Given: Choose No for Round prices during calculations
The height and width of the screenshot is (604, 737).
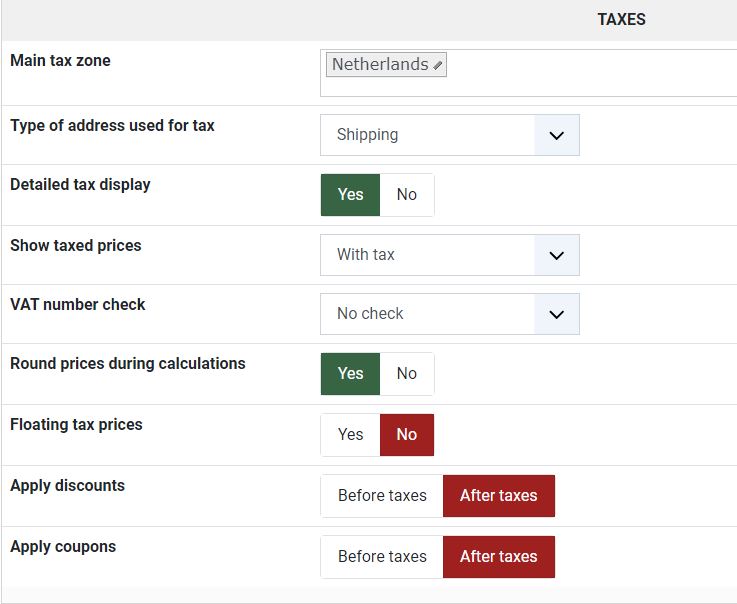Looking at the screenshot, I should tap(406, 374).
